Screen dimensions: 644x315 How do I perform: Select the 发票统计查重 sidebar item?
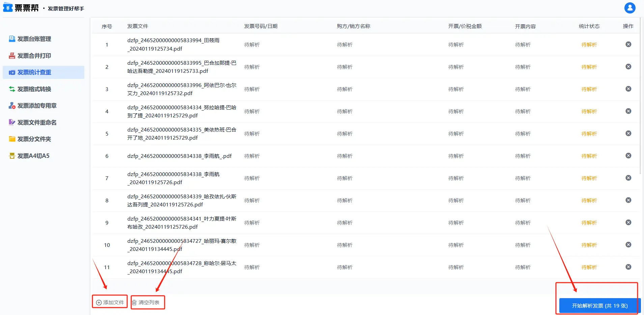(34, 72)
